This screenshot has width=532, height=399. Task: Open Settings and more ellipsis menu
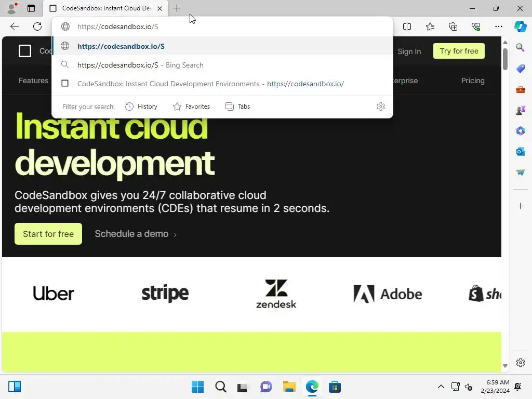pyautogui.click(x=498, y=26)
